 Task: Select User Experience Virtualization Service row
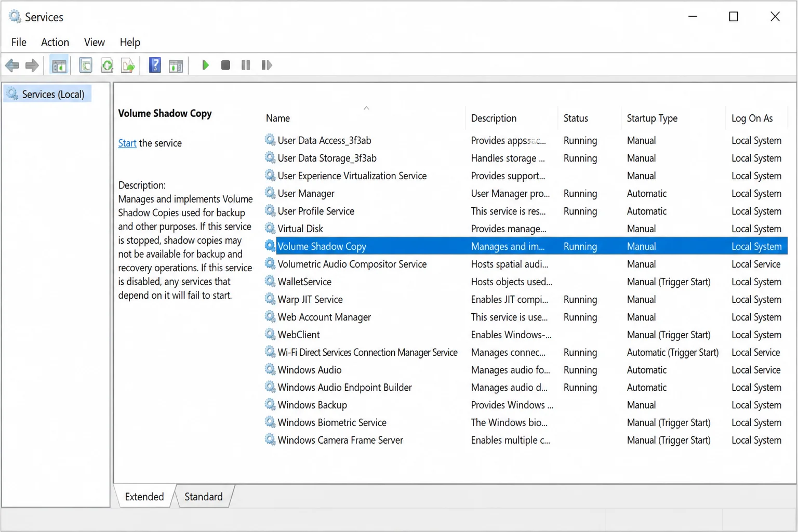525,176
